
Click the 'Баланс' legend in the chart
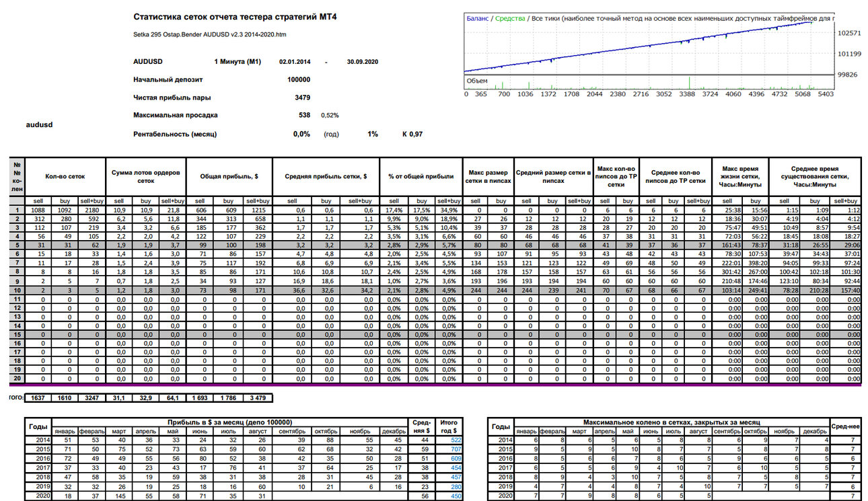click(478, 18)
